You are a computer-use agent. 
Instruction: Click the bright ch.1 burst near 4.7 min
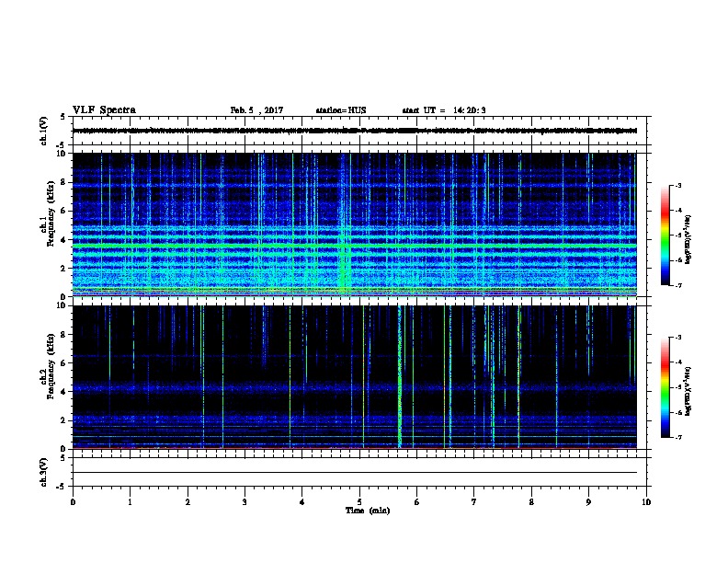pyautogui.click(x=344, y=224)
